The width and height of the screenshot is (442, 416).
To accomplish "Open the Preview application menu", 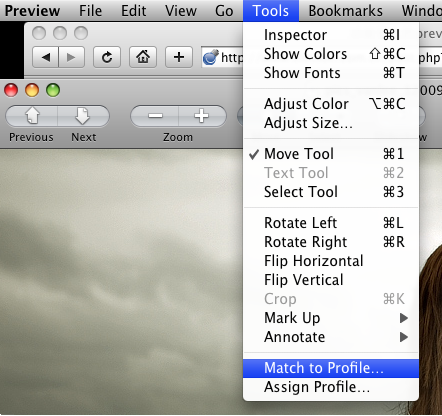I will click(x=32, y=11).
